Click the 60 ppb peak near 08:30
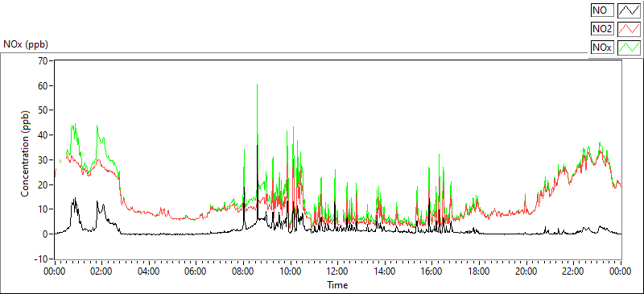Screen dimensions: 644x294 (257, 85)
